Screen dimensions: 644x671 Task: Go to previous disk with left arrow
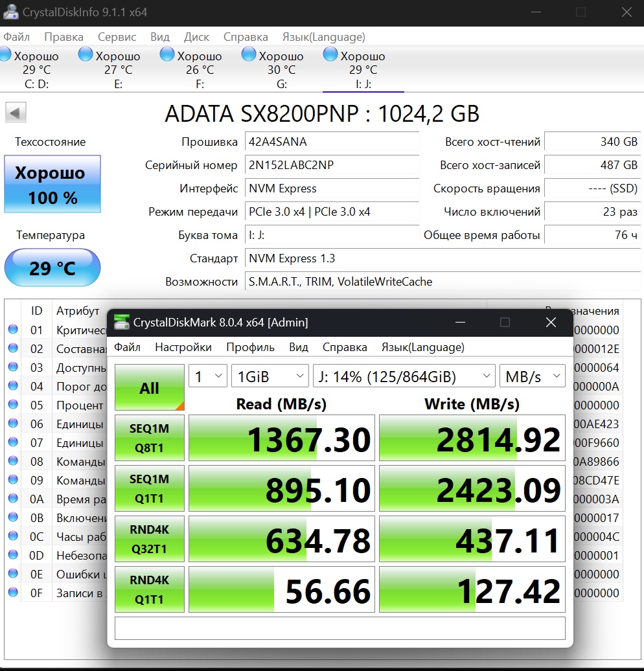[16, 113]
